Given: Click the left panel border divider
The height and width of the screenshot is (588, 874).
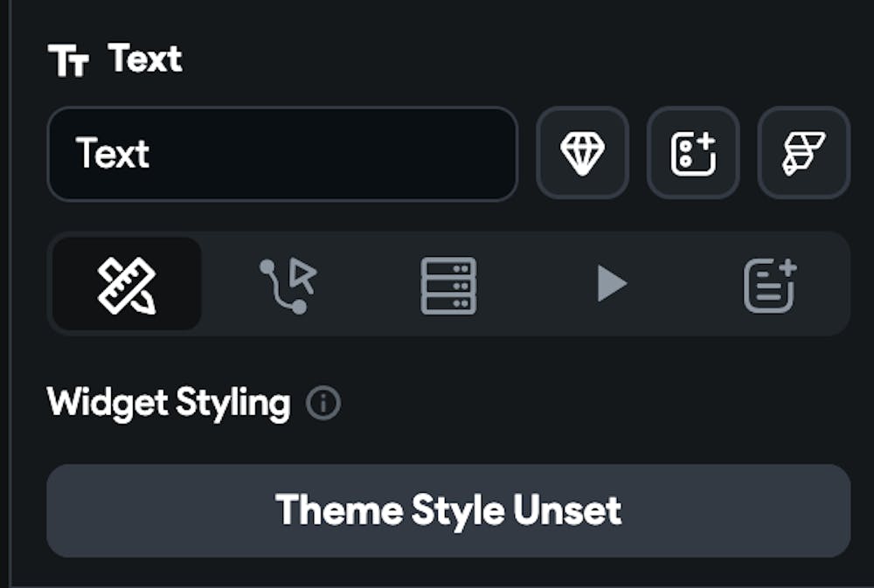Looking at the screenshot, I should pos(9,294).
